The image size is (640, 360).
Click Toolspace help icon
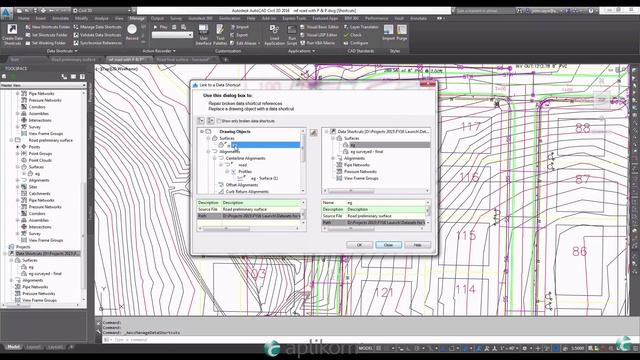pyautogui.click(x=82, y=76)
